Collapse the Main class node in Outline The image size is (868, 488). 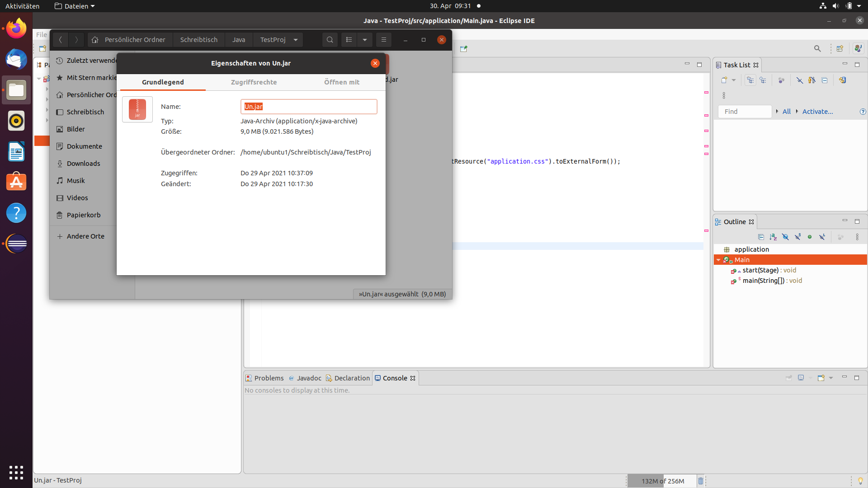pos(718,260)
